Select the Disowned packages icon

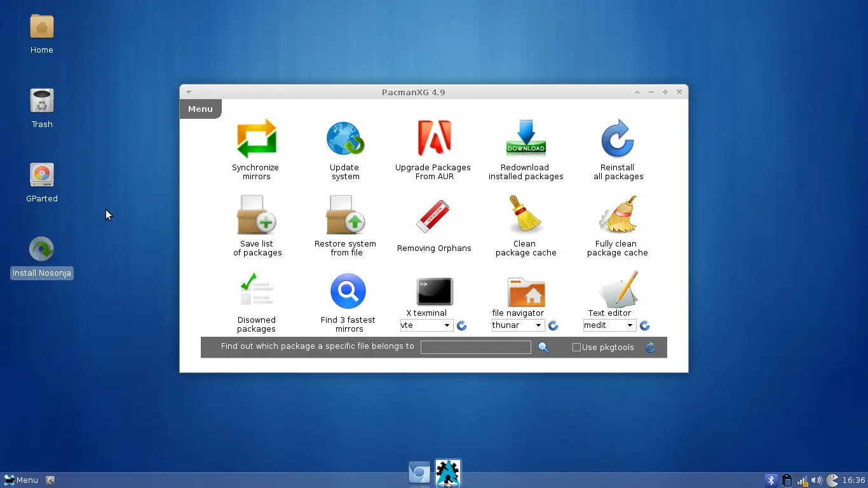click(255, 291)
